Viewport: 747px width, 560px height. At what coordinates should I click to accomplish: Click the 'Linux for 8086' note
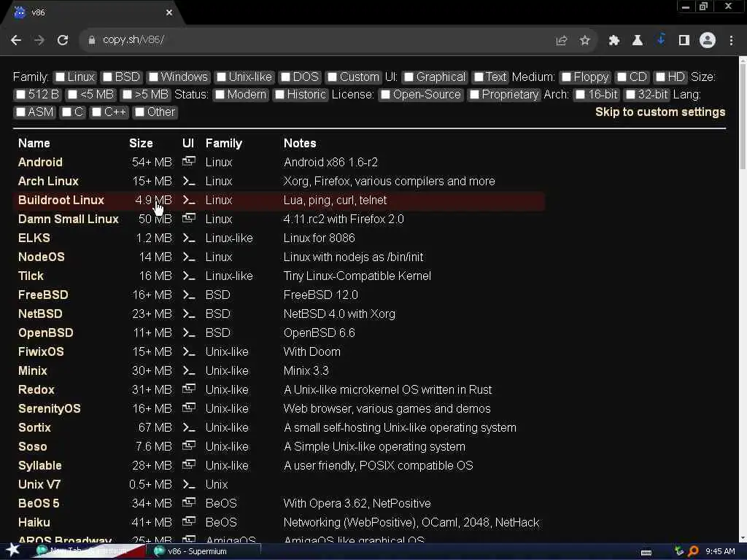pyautogui.click(x=320, y=238)
